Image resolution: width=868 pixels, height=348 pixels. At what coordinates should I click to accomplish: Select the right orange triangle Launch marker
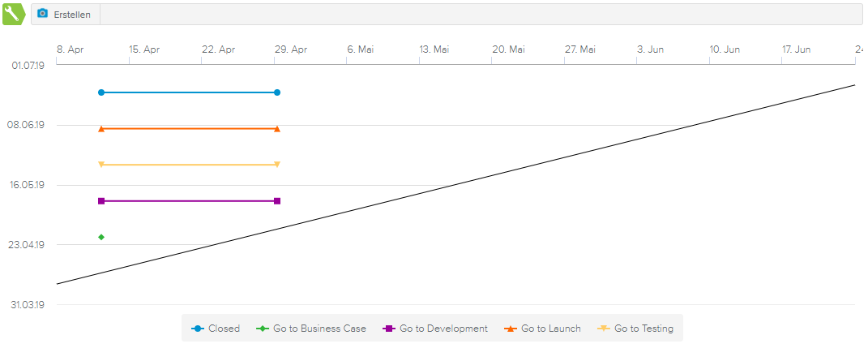coord(277,129)
